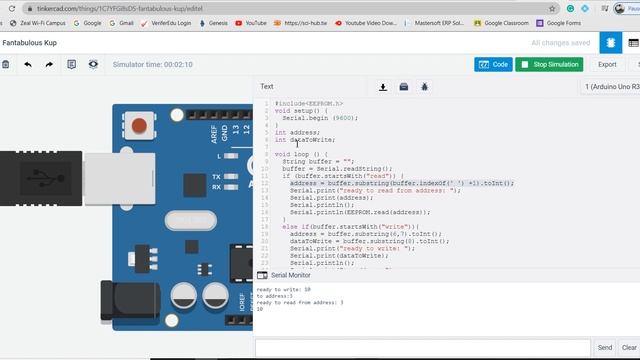Click the Fantabulous Kup project title
This screenshot has height=360, width=640.
(29, 43)
